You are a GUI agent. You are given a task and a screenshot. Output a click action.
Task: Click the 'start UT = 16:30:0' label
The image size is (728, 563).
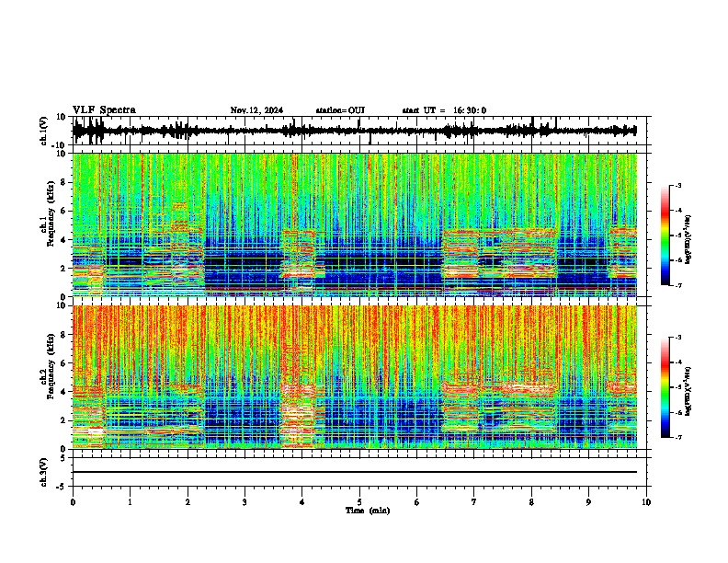pyautogui.click(x=444, y=110)
